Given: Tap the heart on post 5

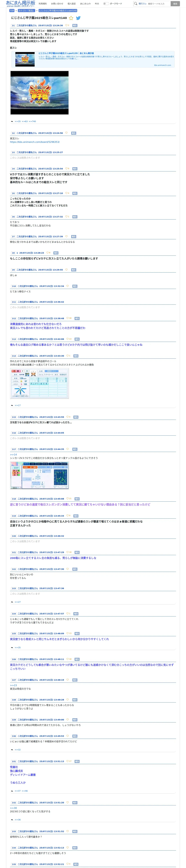Looking at the screenshot, I should pyautogui.click(x=66, y=193).
